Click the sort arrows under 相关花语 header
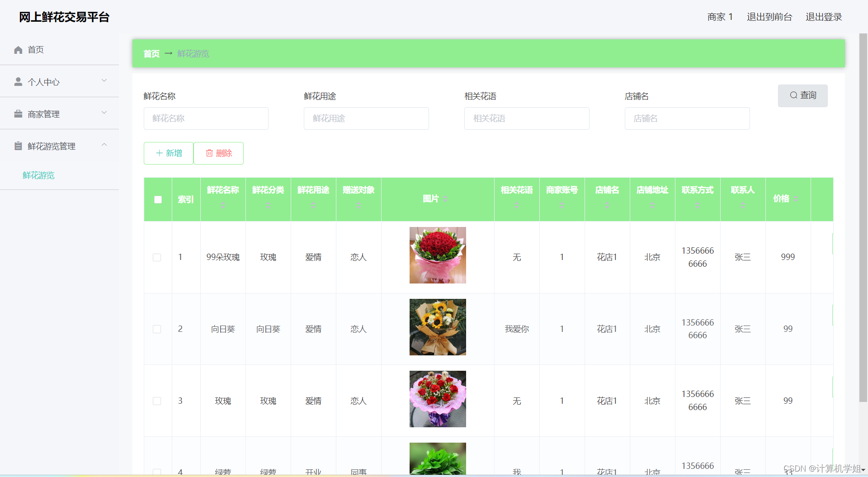 tap(517, 205)
